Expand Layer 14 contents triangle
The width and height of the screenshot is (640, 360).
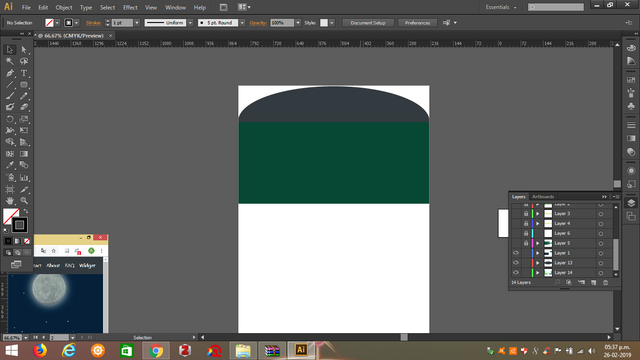click(x=538, y=273)
